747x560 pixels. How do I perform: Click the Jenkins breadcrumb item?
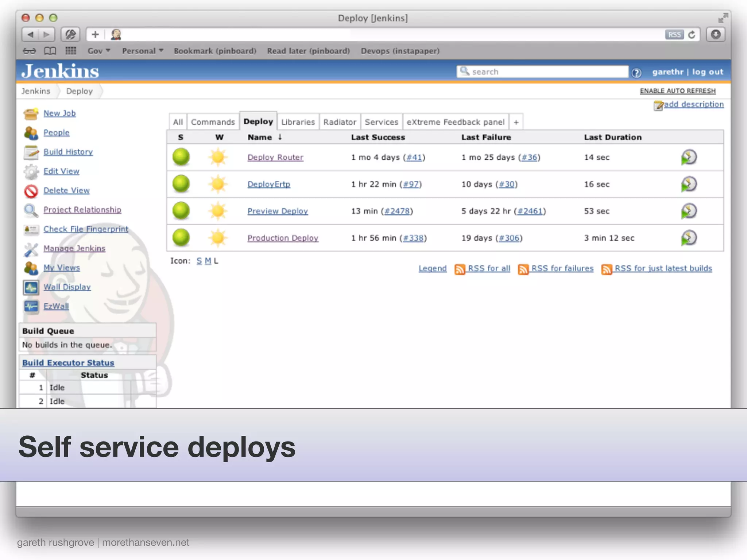click(36, 91)
